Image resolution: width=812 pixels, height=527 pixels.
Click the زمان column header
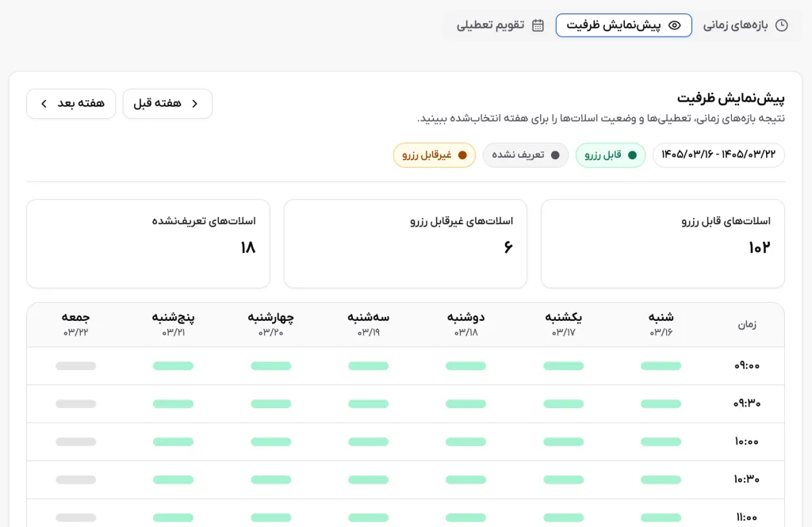[x=747, y=325]
